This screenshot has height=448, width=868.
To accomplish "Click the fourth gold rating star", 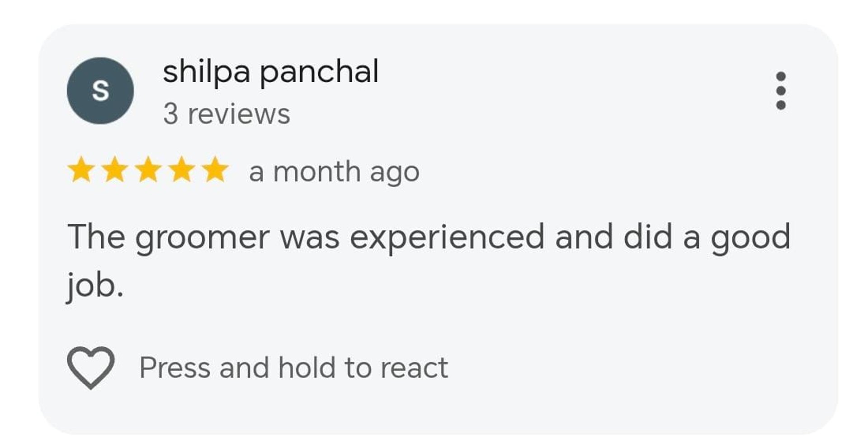I will (182, 170).
